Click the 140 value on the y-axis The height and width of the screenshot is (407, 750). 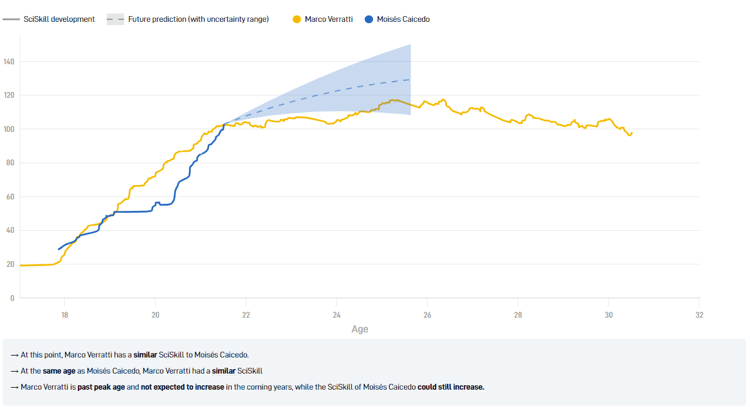(9, 62)
